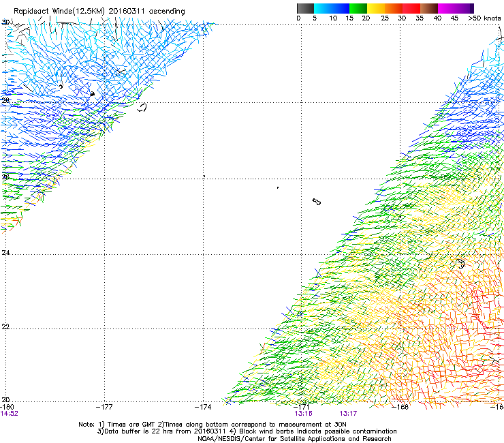Click the note 'Black wind barbs indicate possible contamination'
The width and height of the screenshot is (504, 443).
317,431
